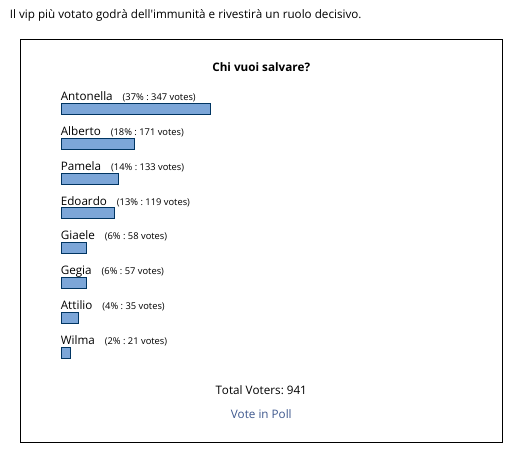Click the Pamela name label
The image size is (518, 460).
[81, 166]
